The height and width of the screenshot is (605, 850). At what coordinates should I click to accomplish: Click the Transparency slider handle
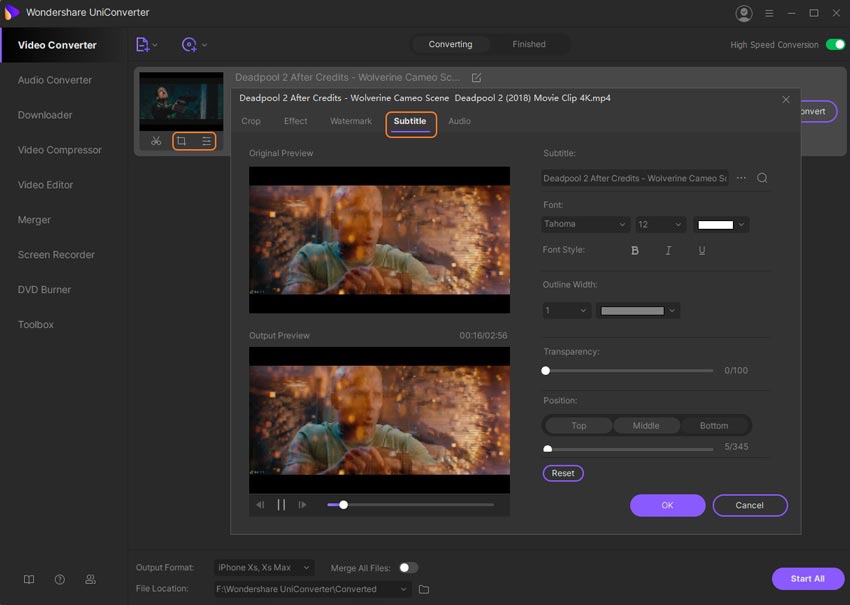click(x=546, y=371)
